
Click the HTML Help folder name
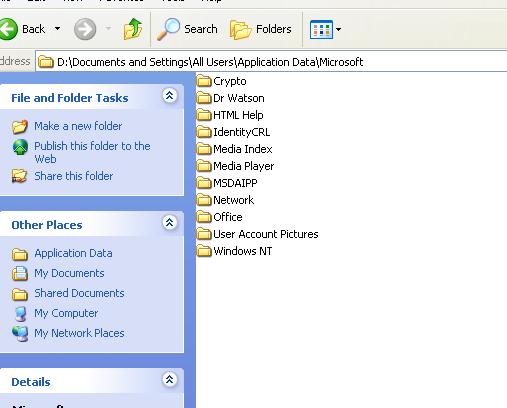238,115
